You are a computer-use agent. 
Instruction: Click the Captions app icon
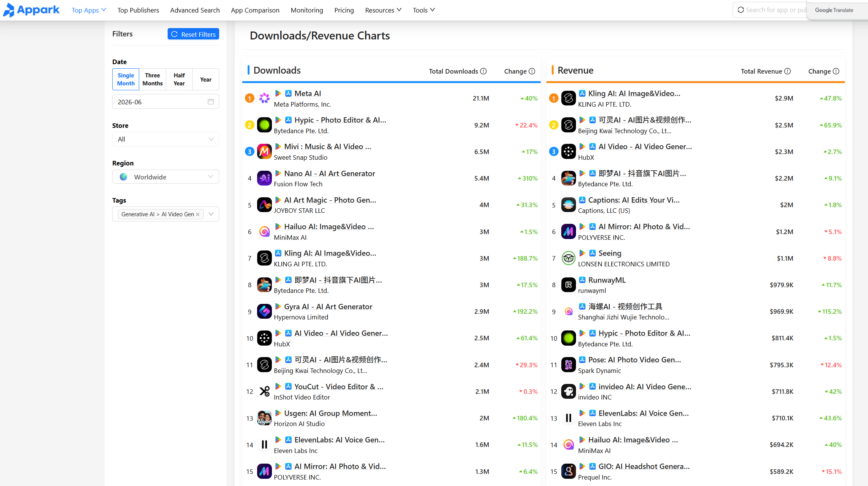[568, 205]
